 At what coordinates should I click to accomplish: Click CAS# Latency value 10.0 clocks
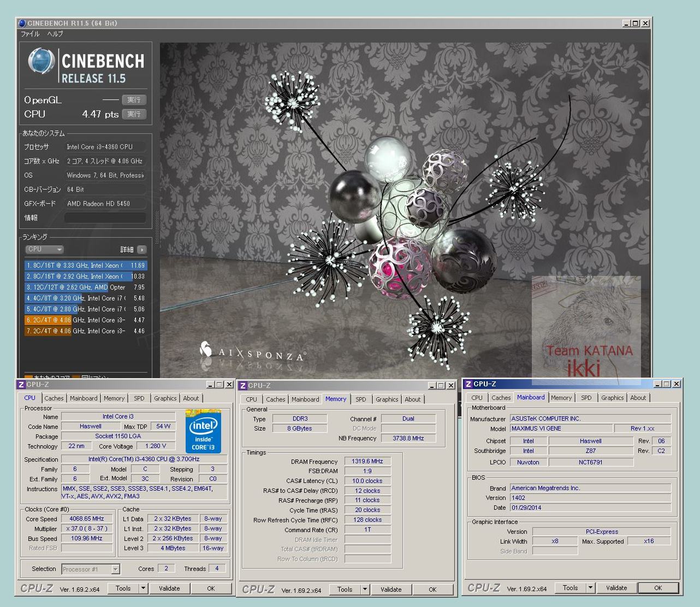coord(367,481)
